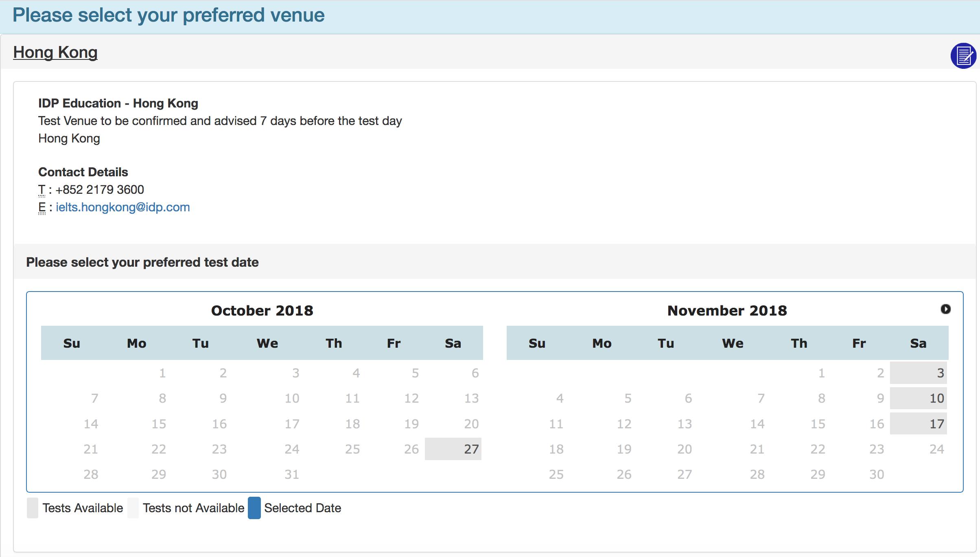Click the blue edit note icon

coord(963,56)
